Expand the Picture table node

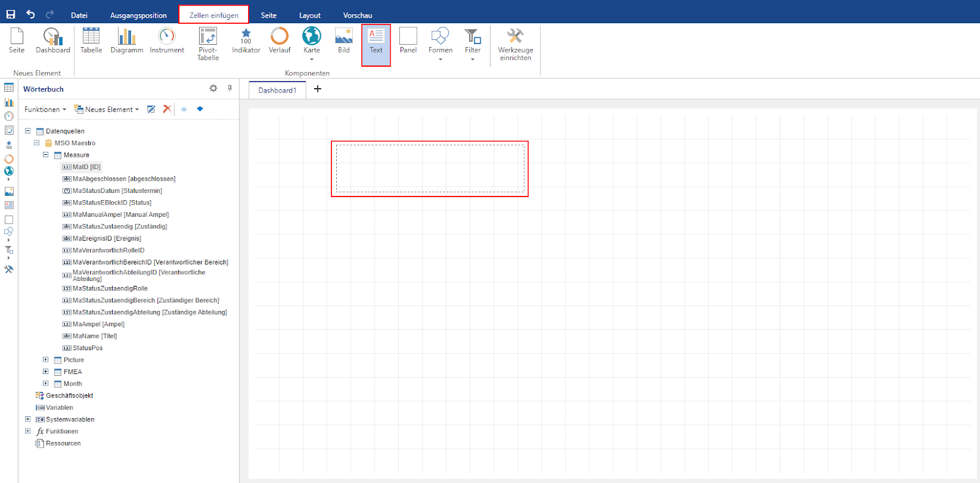coord(45,359)
